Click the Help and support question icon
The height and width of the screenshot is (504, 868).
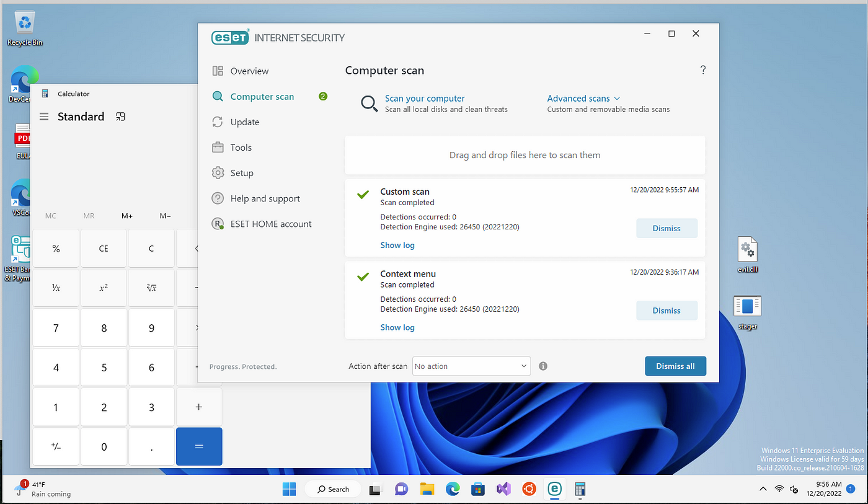tap(218, 198)
